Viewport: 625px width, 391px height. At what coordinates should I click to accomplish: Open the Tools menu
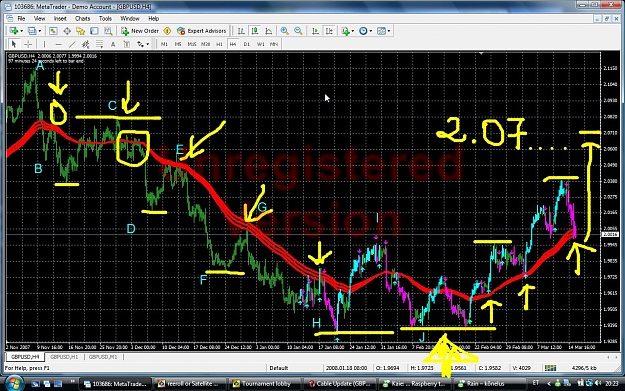pos(105,18)
